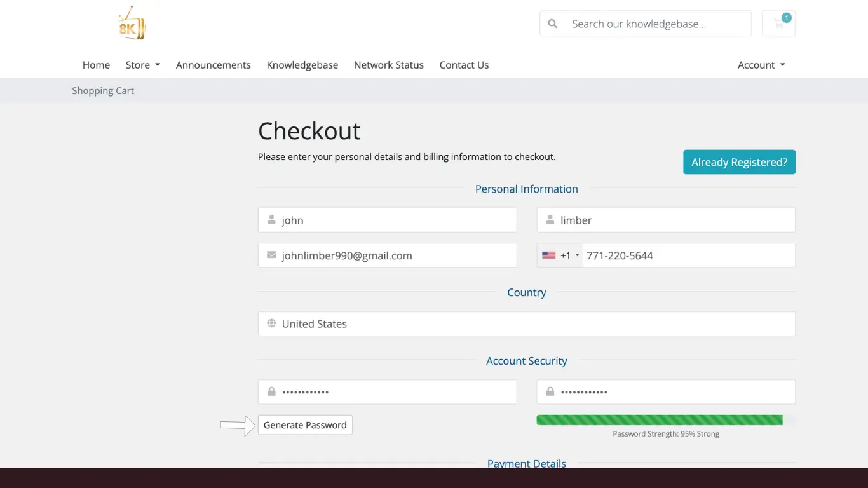The width and height of the screenshot is (868, 488).
Task: Click the Shopping Cart breadcrumb
Action: point(103,91)
